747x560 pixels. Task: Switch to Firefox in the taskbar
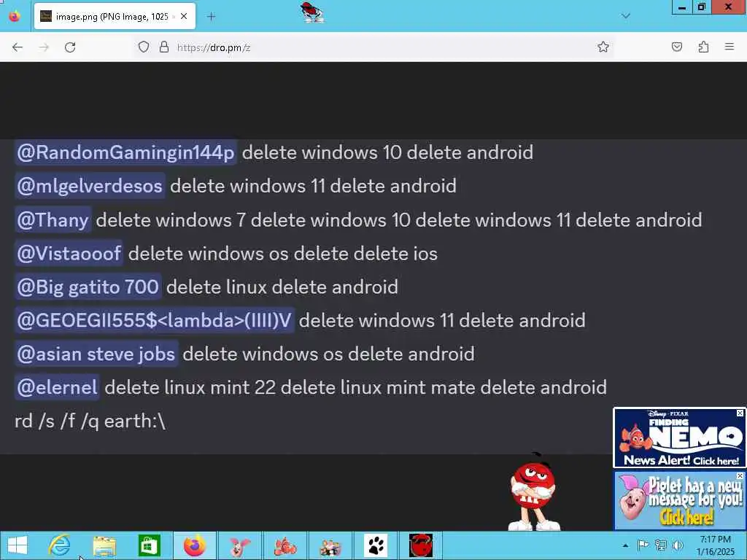pyautogui.click(x=194, y=545)
